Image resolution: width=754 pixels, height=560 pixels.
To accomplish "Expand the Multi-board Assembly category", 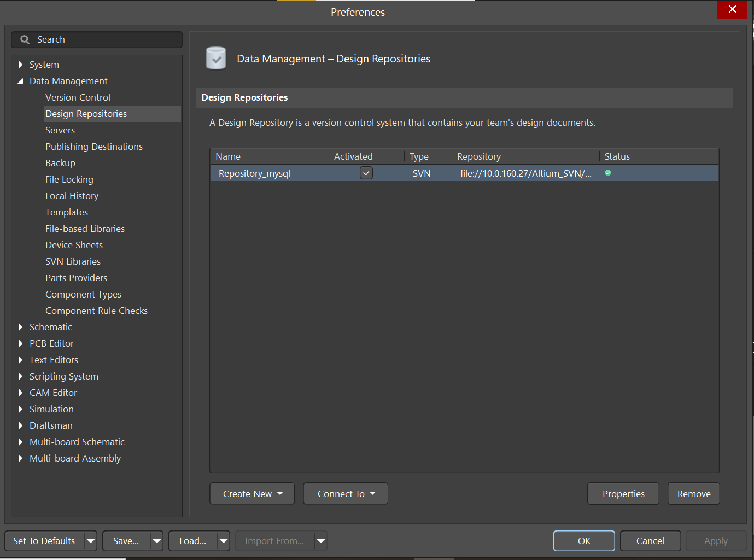I will point(20,458).
